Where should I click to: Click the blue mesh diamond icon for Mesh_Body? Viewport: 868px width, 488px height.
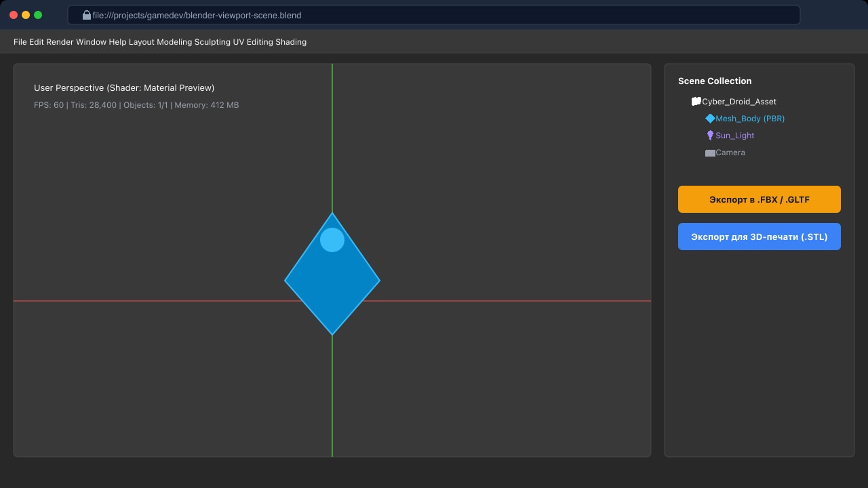pos(710,119)
